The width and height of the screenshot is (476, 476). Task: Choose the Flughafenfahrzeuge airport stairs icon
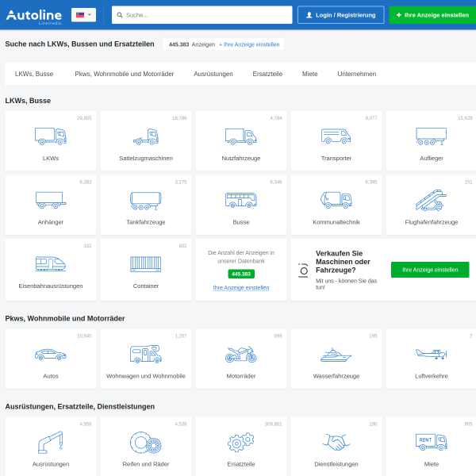point(431,200)
